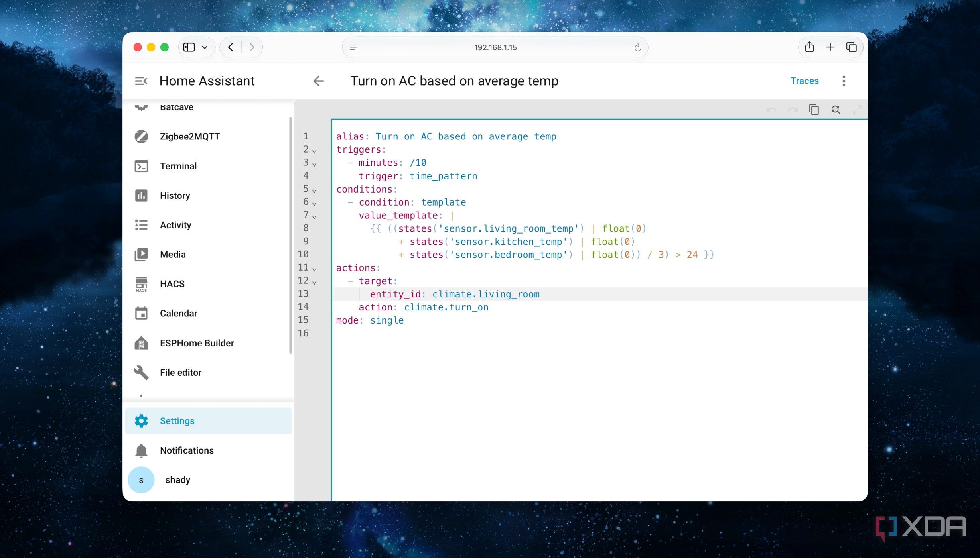Image resolution: width=980 pixels, height=558 pixels.
Task: Open the File editor wrench icon
Action: point(141,372)
